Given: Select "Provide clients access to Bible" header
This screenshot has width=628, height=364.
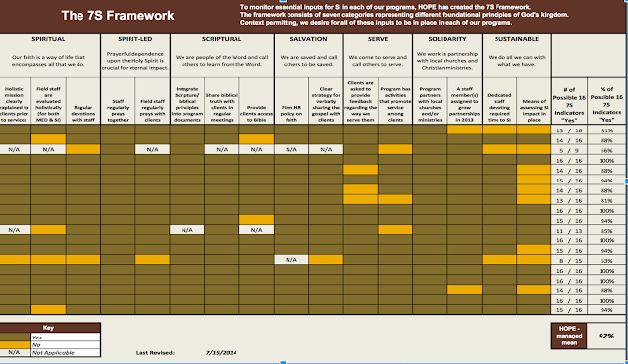Looking at the screenshot, I should [x=256, y=114].
